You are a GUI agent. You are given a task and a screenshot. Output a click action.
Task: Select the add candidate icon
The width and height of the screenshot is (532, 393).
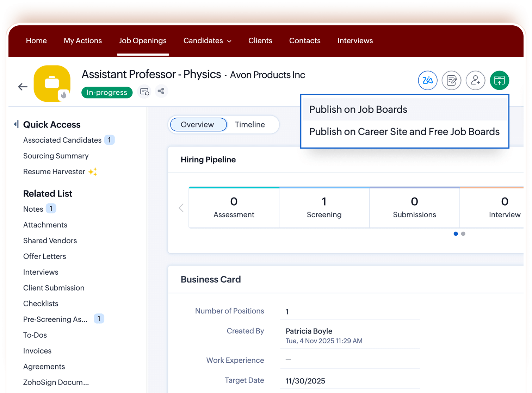click(475, 80)
